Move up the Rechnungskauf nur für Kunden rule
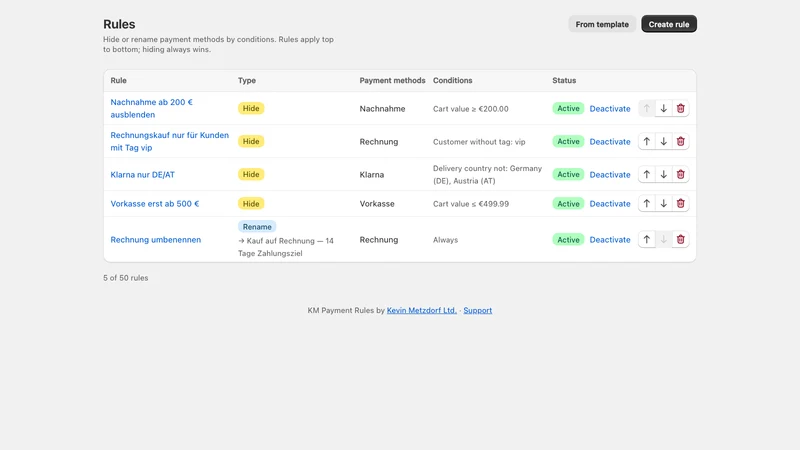The height and width of the screenshot is (450, 800). (646, 141)
